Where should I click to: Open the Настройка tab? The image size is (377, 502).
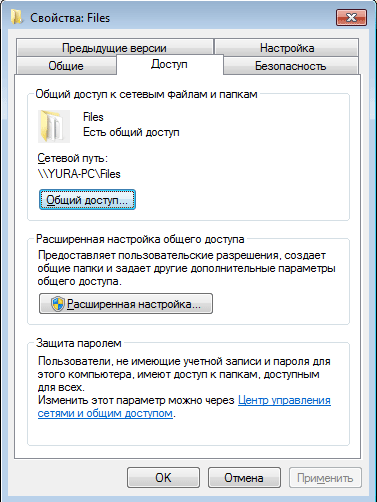tap(287, 48)
